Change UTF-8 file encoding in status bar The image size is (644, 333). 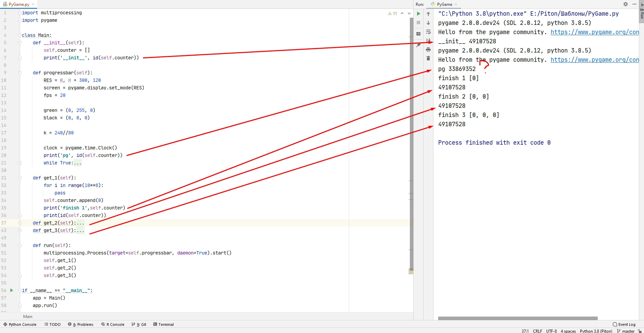coord(551,331)
